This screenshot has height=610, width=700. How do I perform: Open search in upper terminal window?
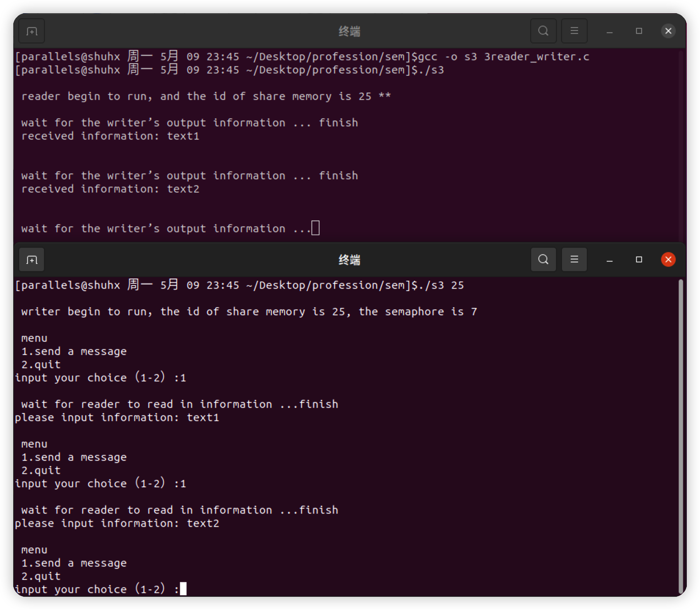pyautogui.click(x=543, y=31)
